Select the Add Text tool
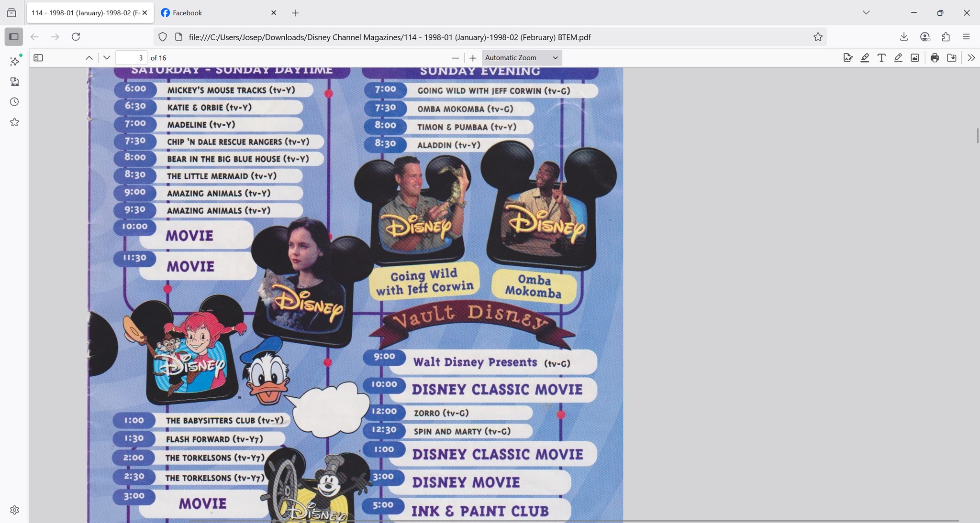 tap(881, 58)
